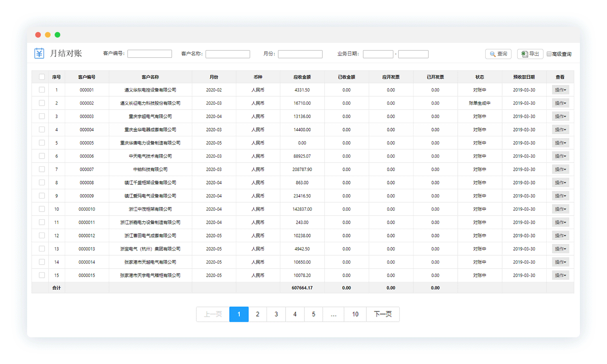Select the checkbox for row 0000015
Image resolution: width=607 pixels, height=364 pixels.
point(42,275)
